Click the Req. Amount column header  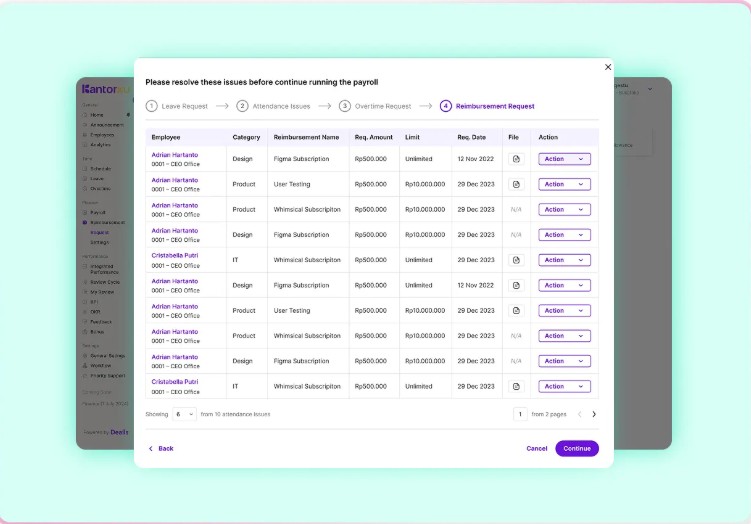click(374, 137)
